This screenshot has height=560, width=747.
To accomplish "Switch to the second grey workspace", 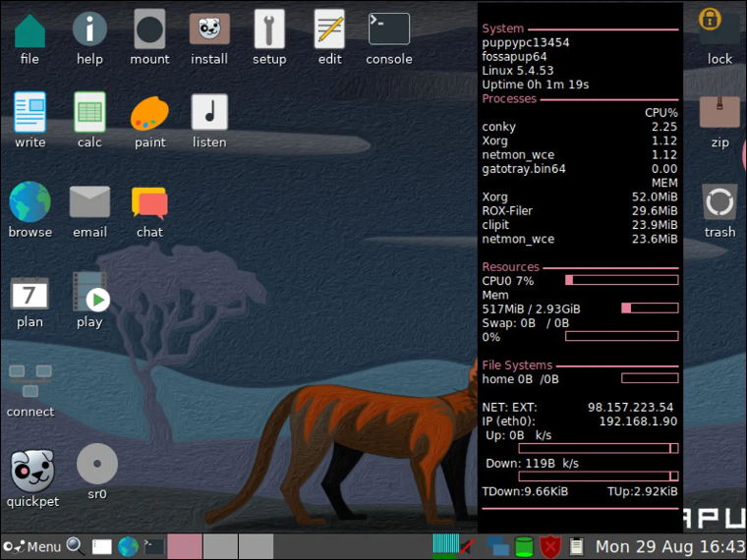I will point(220,546).
